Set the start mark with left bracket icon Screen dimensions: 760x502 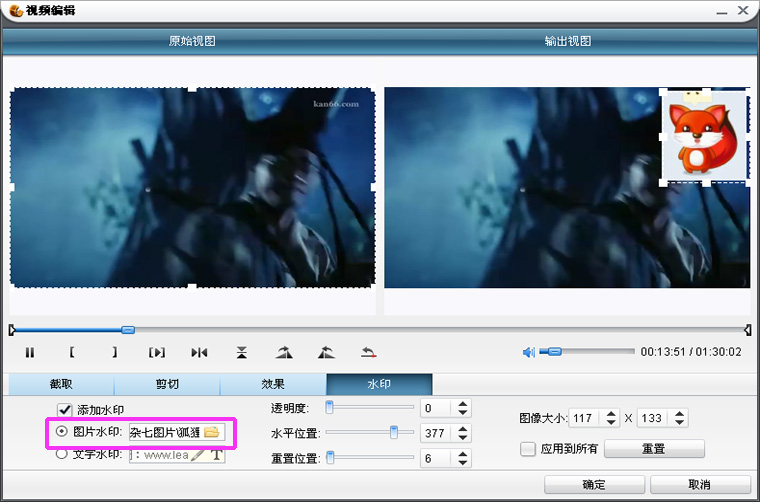[72, 352]
